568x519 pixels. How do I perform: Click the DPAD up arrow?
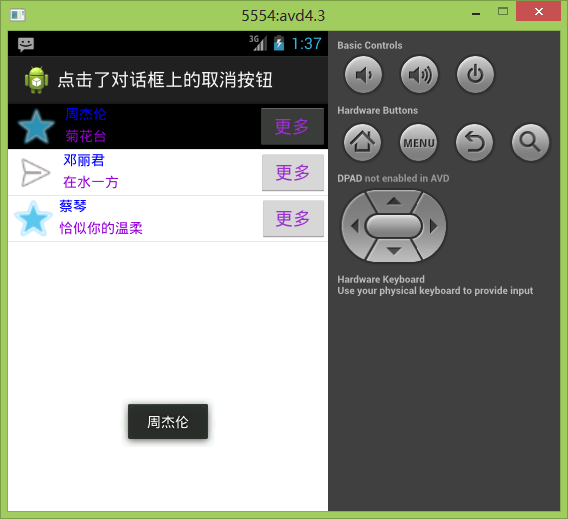394,201
